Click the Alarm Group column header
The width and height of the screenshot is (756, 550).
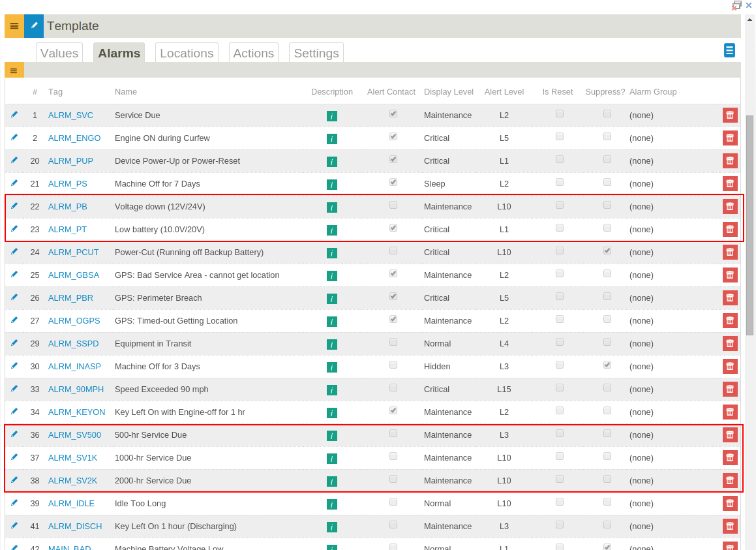pyautogui.click(x=653, y=91)
